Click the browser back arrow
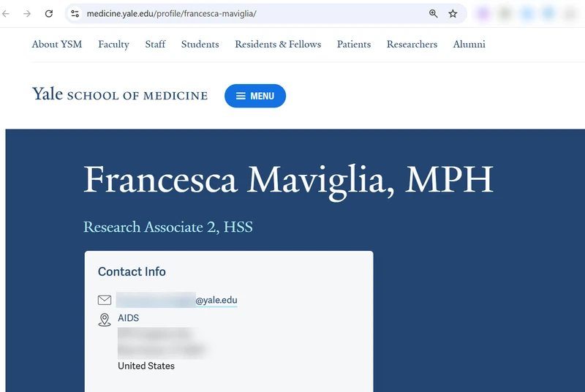The width and height of the screenshot is (585, 392). pos(7,14)
